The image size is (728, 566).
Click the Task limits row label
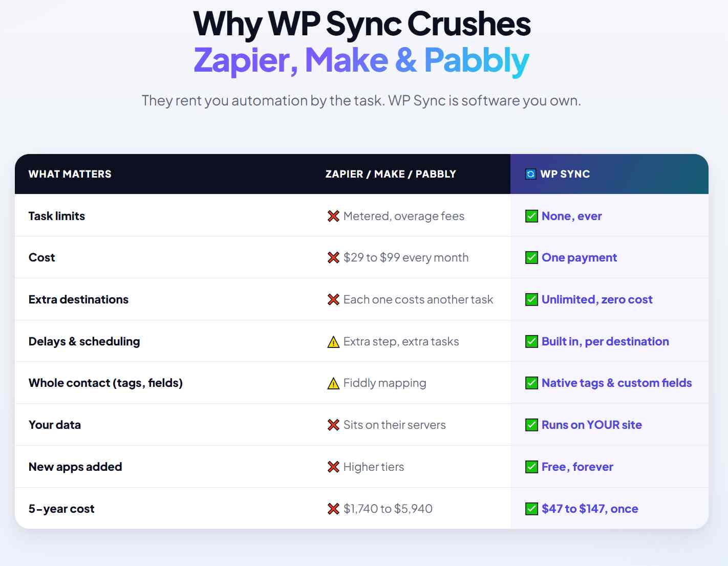(57, 216)
